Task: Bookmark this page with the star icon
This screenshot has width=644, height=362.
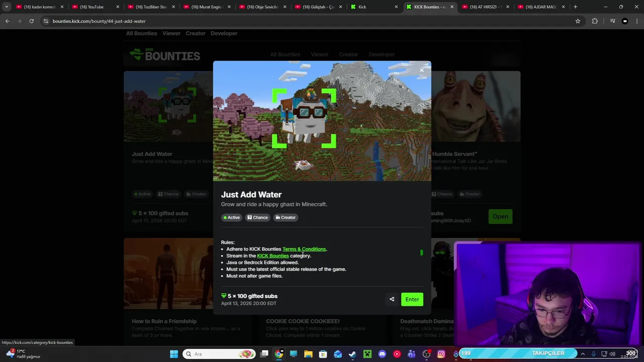Action: click(x=578, y=21)
